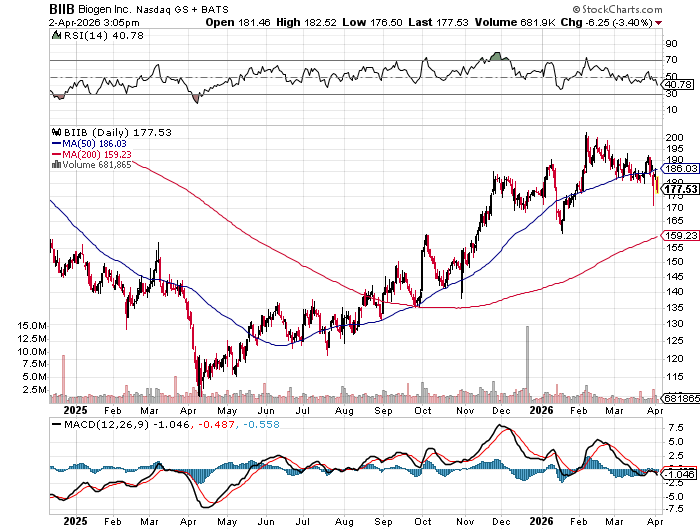This screenshot has width=700, height=530.
Task: Click the RSI(14) 40.78 legend label
Action: click(x=104, y=36)
